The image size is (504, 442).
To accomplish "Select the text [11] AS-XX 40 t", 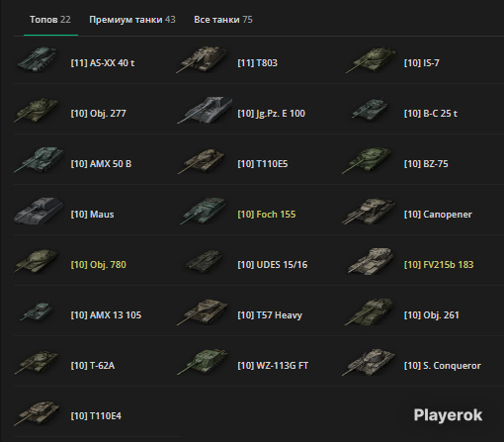I will (103, 63).
